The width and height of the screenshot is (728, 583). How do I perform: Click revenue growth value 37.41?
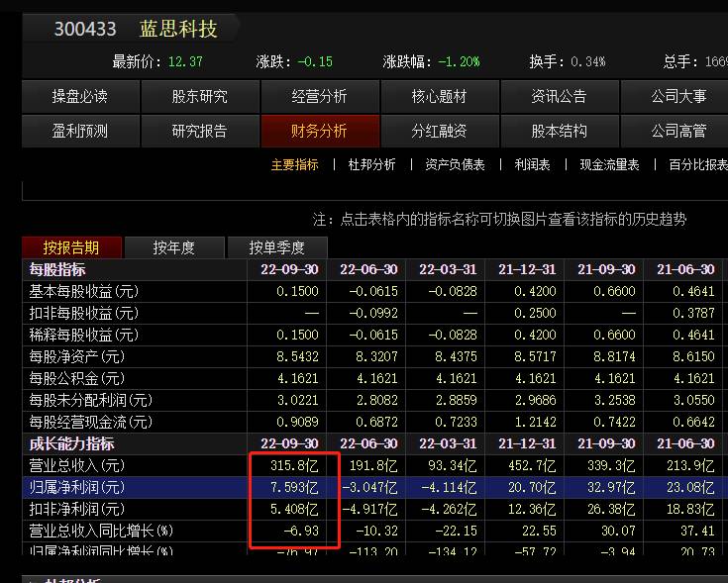698,532
